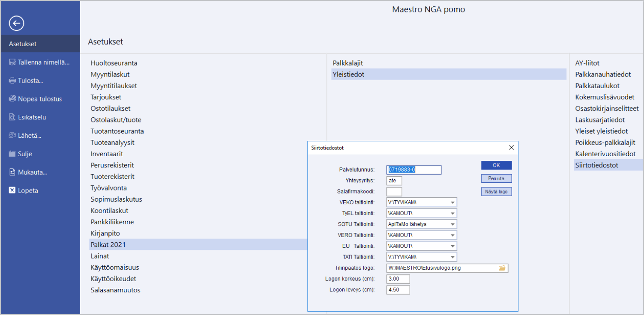This screenshot has width=644, height=315.
Task: Click the Salafirmakoodi input field
Action: click(394, 192)
